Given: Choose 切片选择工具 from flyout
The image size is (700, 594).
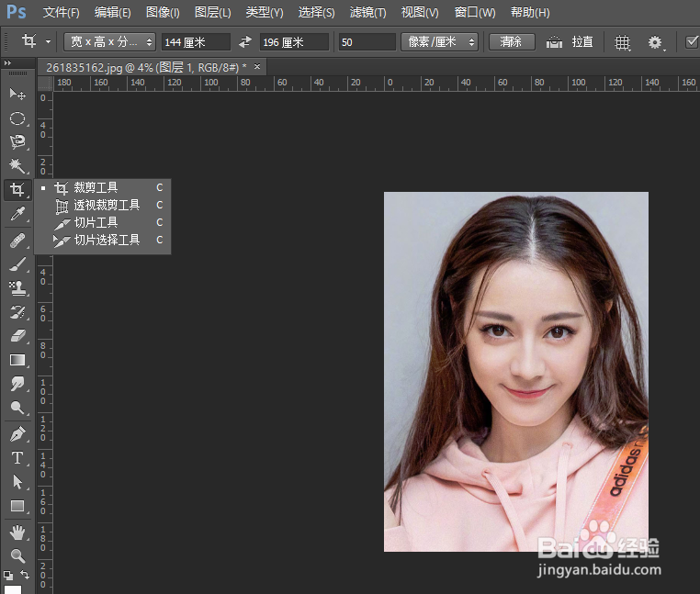Looking at the screenshot, I should point(102,241).
